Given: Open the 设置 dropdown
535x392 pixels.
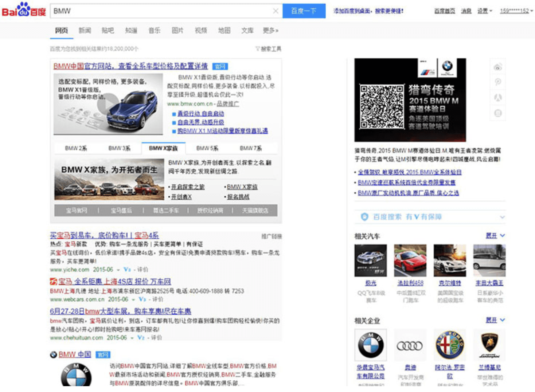Looking at the screenshot, I should [x=485, y=11].
